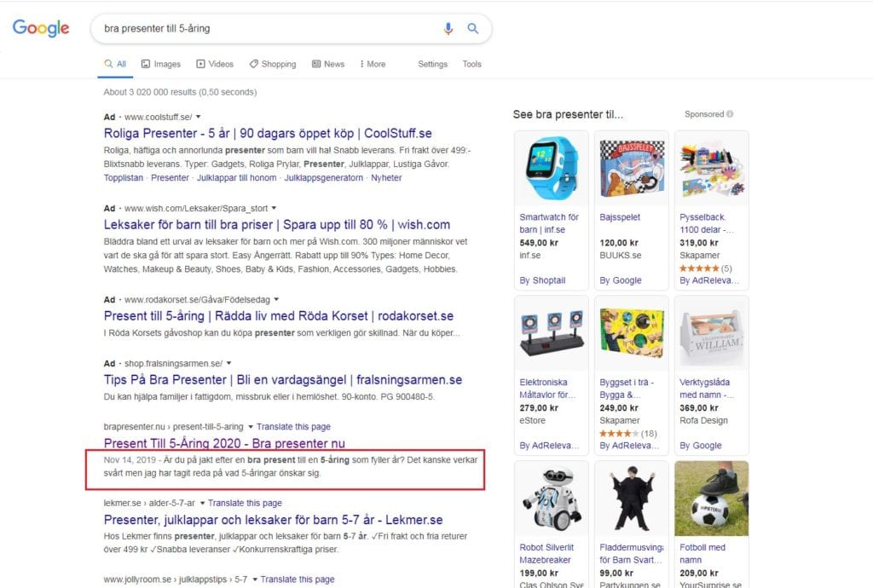Expand rodakorset.se ad dropdown arrow

tap(276, 299)
